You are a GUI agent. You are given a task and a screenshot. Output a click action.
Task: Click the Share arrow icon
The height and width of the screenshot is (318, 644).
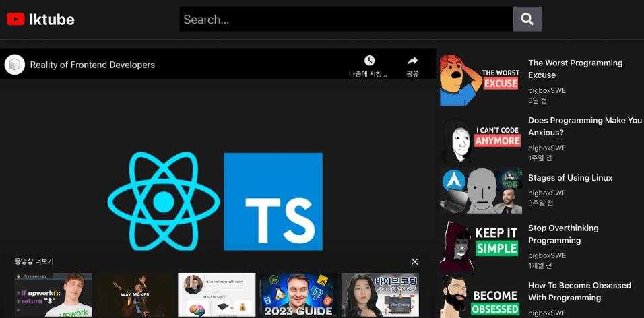coord(412,61)
